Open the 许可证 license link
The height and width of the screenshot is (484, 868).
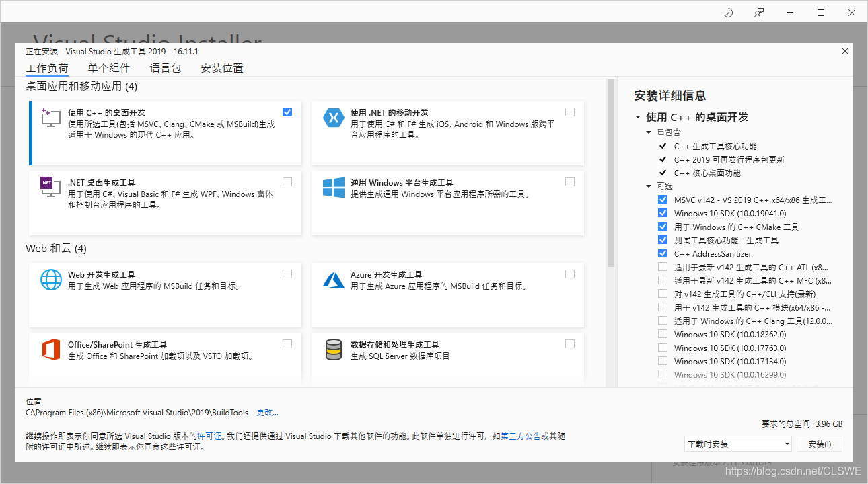click(209, 436)
